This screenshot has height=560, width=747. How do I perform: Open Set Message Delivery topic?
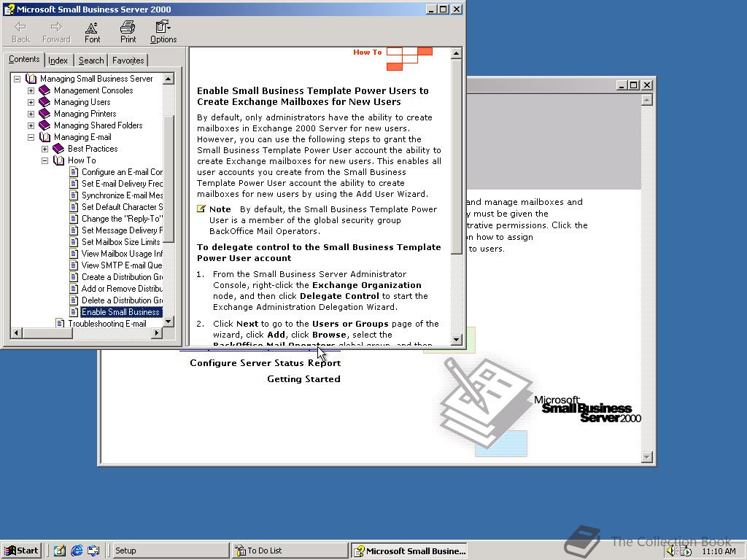pos(122,230)
